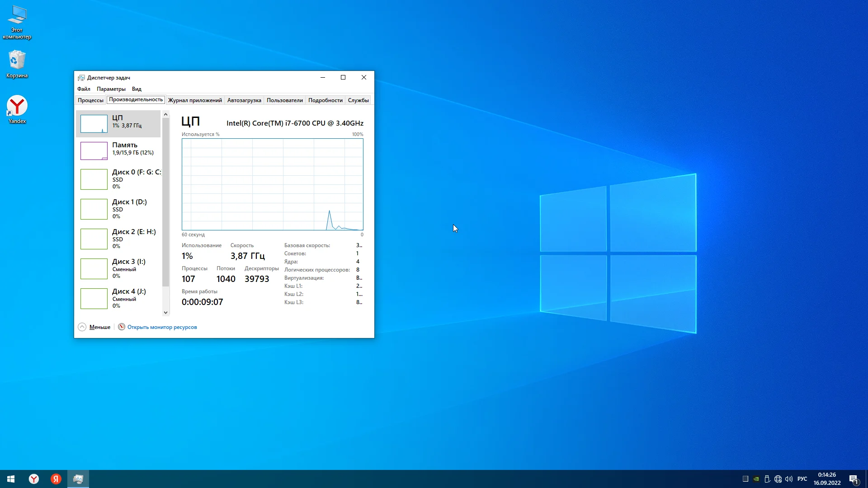Open the notification center tray icon
This screenshot has width=868, height=488.
click(853, 479)
